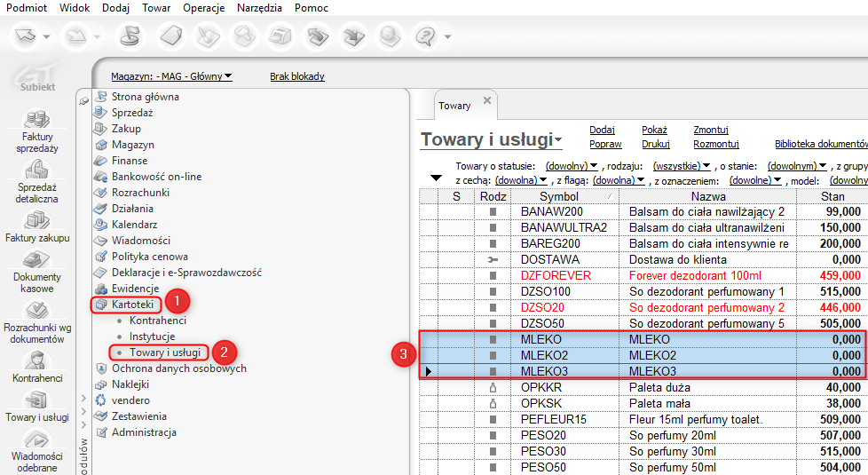The width and height of the screenshot is (868, 475).
Task: Open the status filter (dowolny) dropdown
Action: point(572,166)
